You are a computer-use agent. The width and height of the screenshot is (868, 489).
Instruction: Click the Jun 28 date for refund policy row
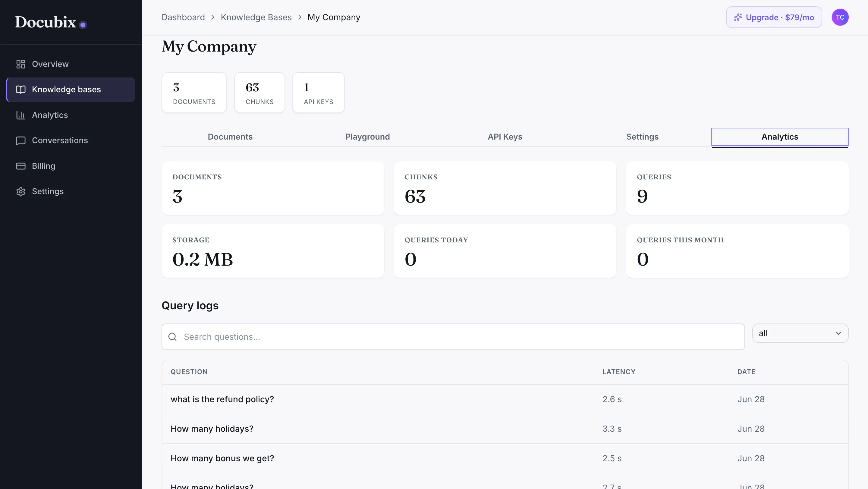751,399
